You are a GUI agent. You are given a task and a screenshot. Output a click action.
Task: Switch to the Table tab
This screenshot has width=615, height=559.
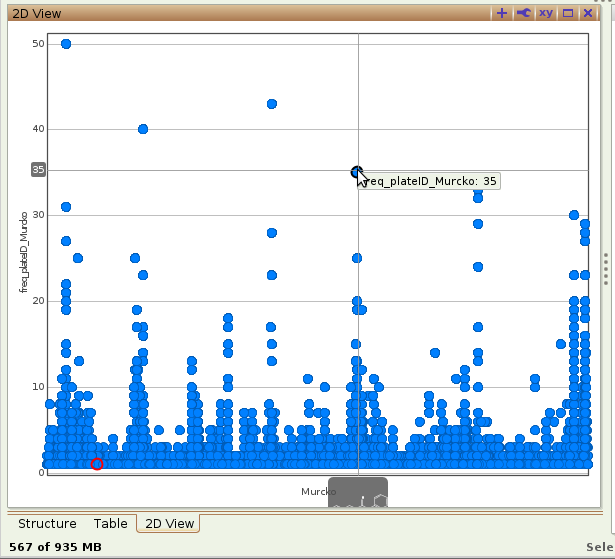pos(111,523)
